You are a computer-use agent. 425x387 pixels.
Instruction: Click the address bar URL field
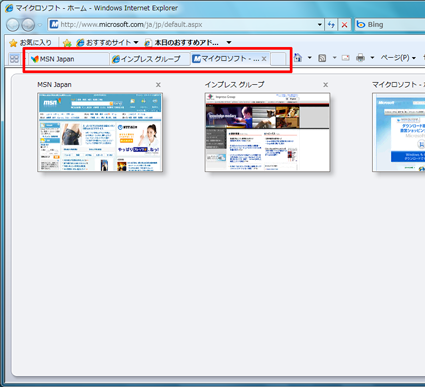(x=186, y=24)
